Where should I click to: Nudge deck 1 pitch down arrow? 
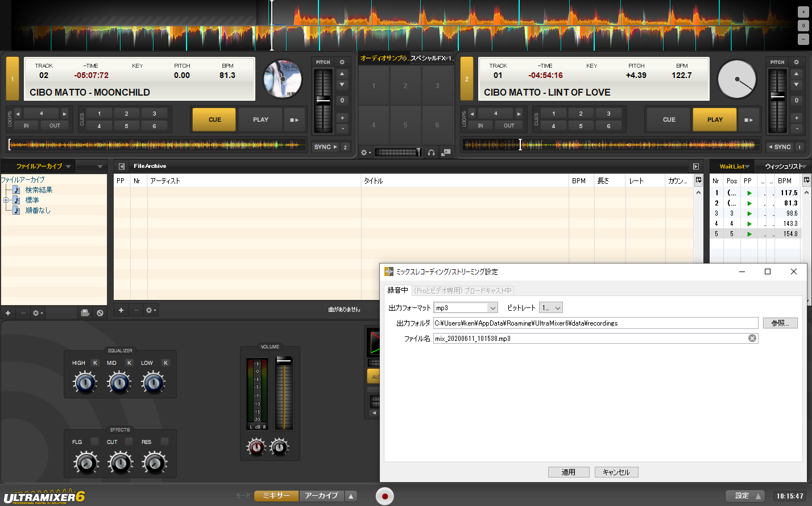point(342,85)
